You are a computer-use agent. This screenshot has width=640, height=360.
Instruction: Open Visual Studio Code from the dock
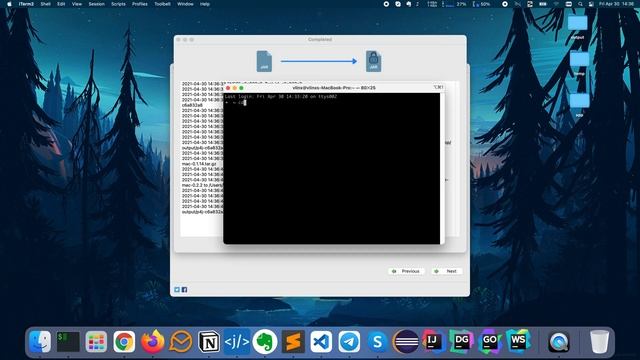tap(321, 341)
